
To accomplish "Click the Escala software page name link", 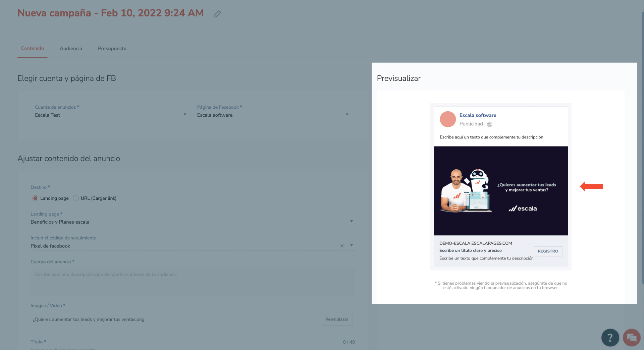I will (x=478, y=115).
